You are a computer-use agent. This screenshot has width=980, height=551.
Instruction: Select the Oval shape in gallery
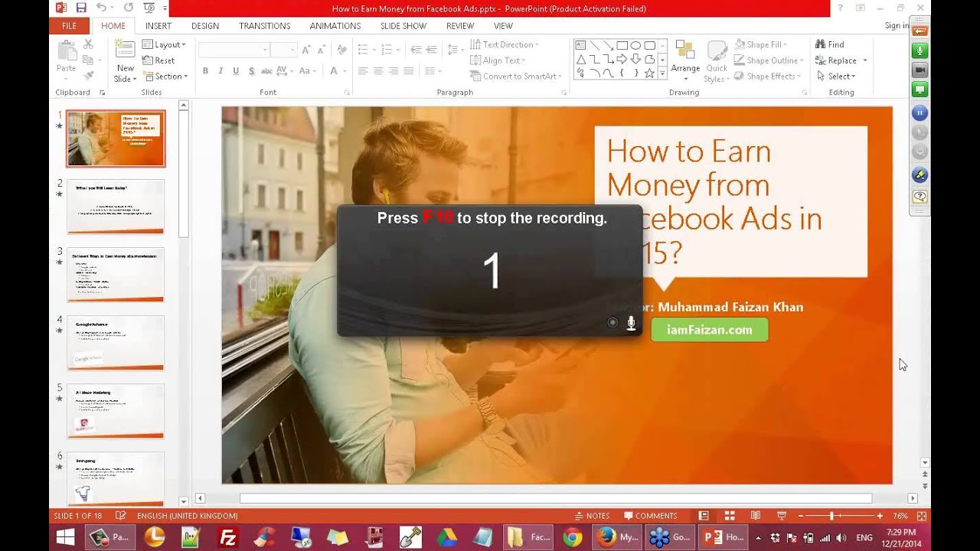pyautogui.click(x=635, y=45)
